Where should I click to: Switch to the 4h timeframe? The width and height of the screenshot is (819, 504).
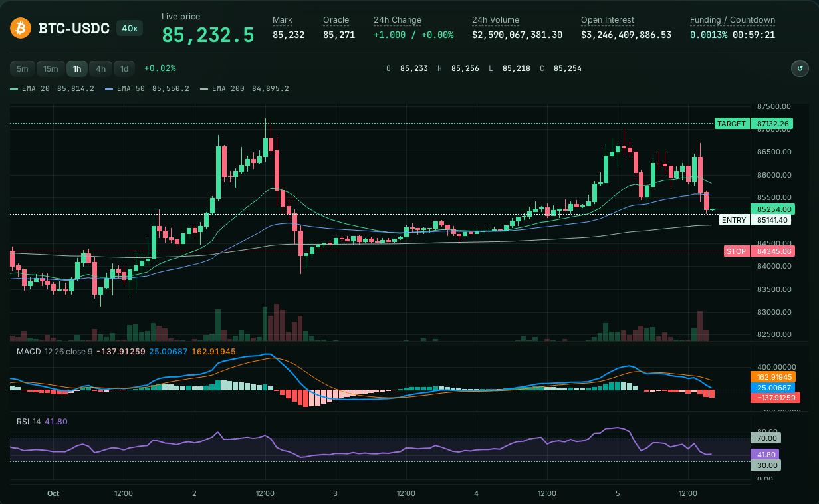(x=100, y=68)
